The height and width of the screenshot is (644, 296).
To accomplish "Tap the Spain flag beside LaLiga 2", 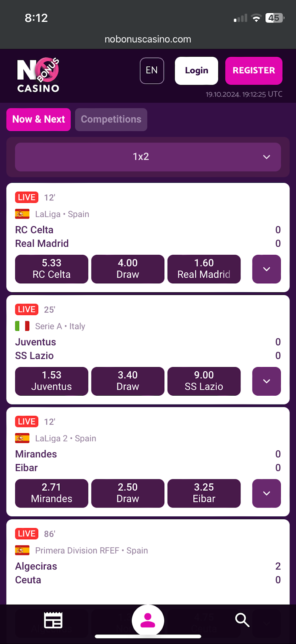I will (22, 438).
